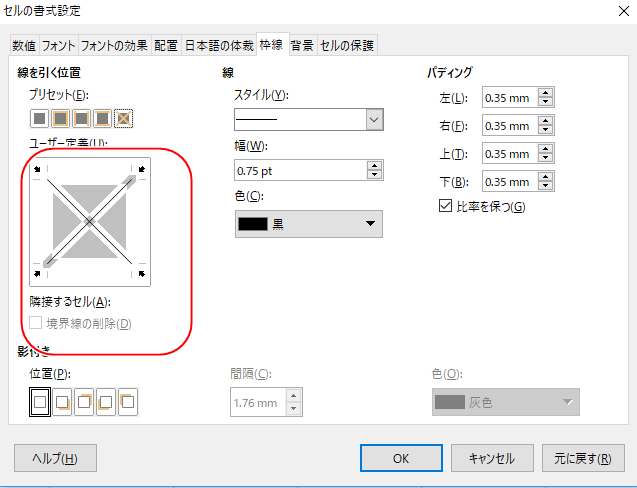The height and width of the screenshot is (488, 637).
Task: Click the gray shadow color swatch
Action: pos(450,402)
